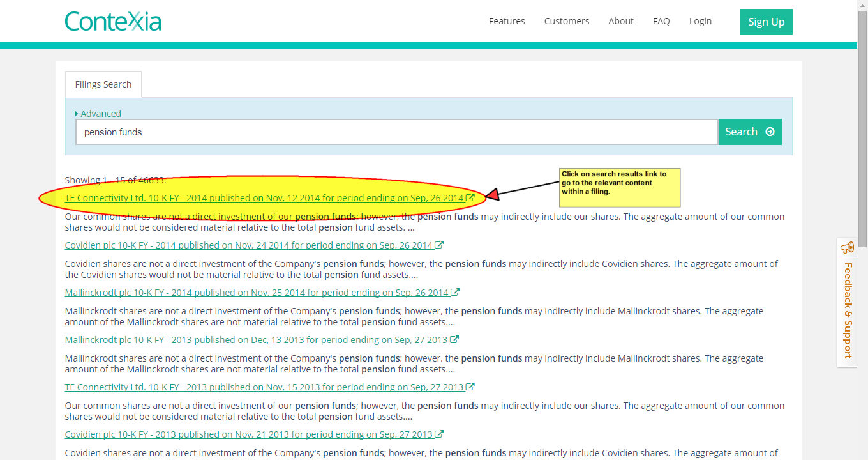This screenshot has height=460, width=868.
Task: Open external link icon for TE Connectivity 2013 filing
Action: tap(470, 387)
